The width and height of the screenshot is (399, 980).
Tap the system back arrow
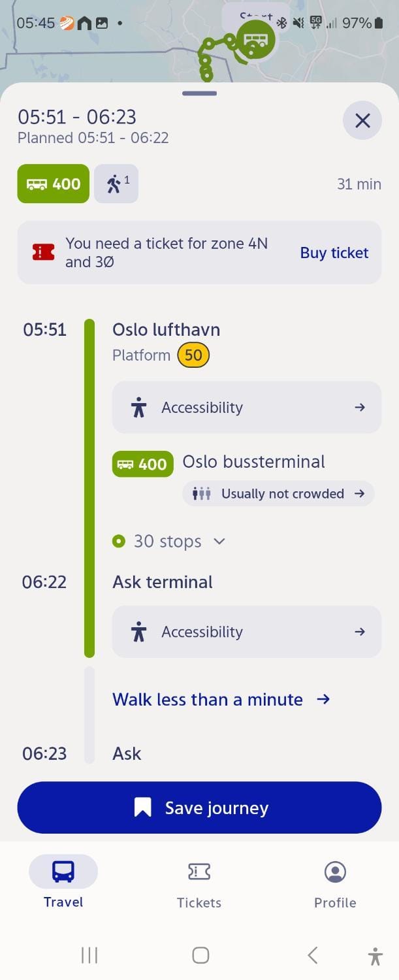pyautogui.click(x=313, y=955)
